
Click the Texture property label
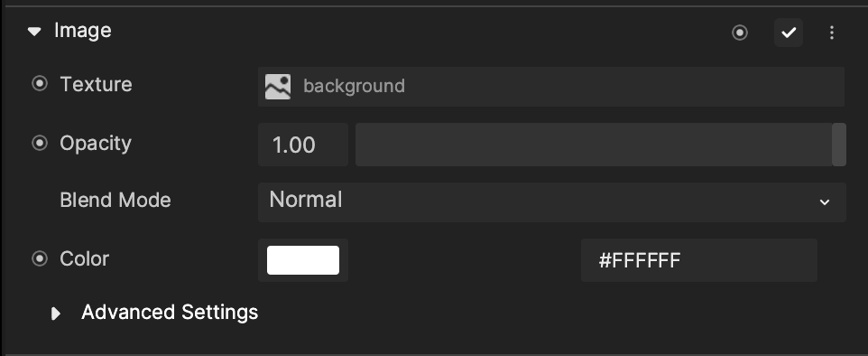coord(96,84)
